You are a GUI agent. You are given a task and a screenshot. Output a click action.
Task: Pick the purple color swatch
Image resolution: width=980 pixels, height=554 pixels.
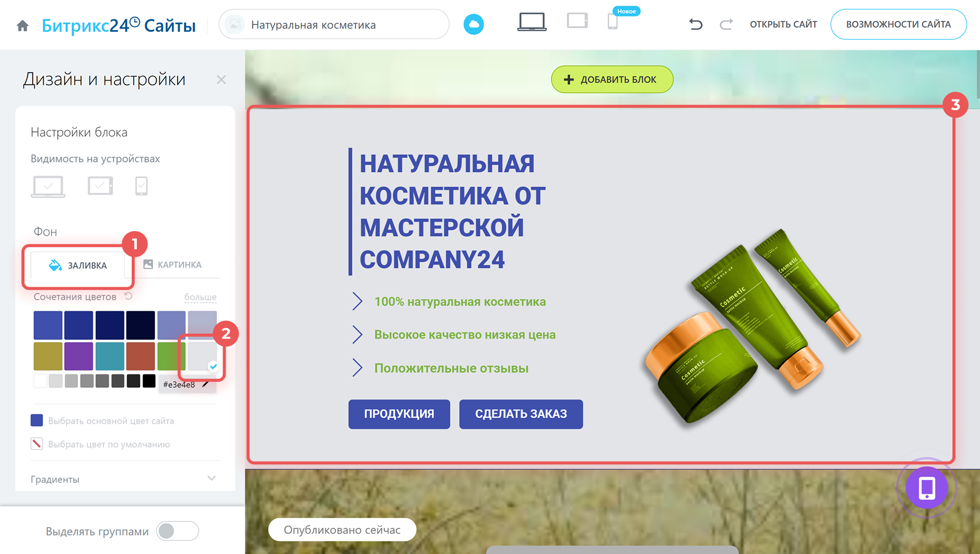(79, 356)
